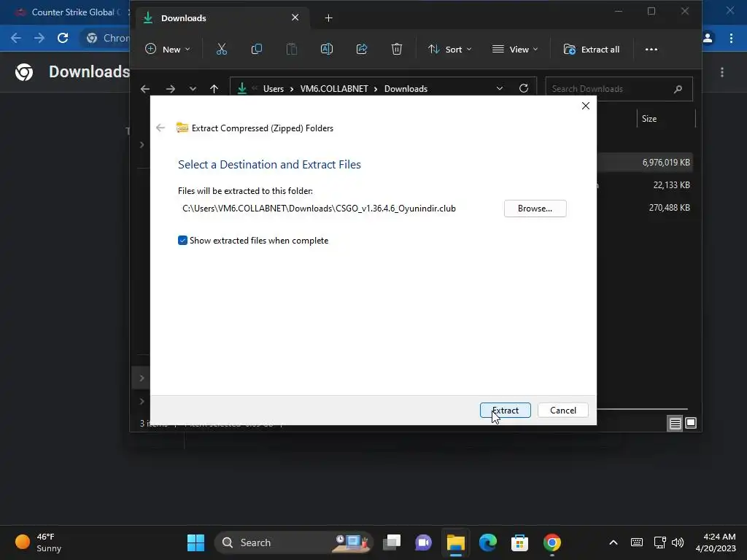Click Chrome's back navigation arrow
The height and width of the screenshot is (560, 747).
coord(16,38)
